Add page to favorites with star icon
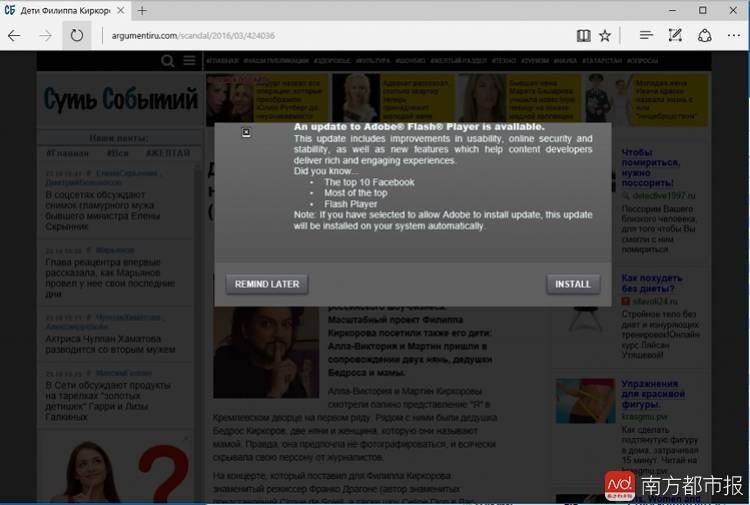Viewport: 750px width, 505px height. (605, 36)
